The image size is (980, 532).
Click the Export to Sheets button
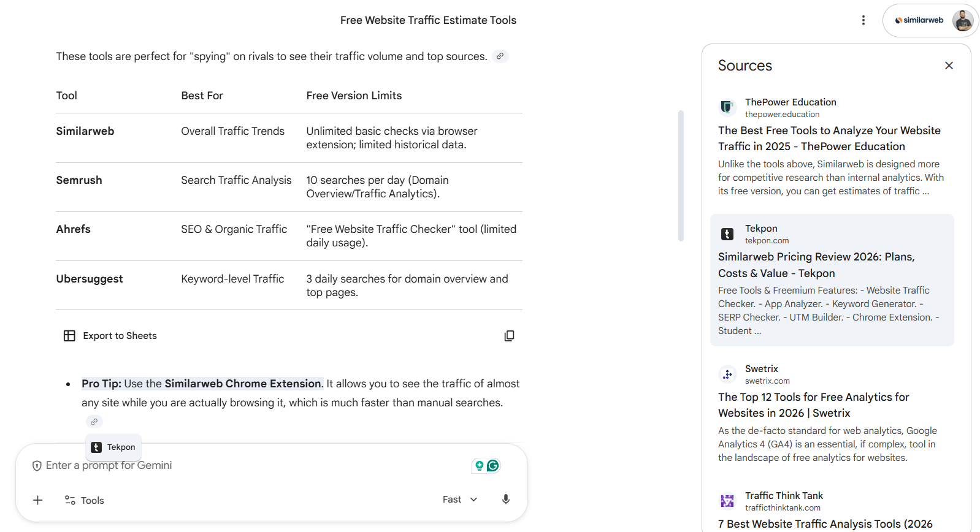(110, 336)
